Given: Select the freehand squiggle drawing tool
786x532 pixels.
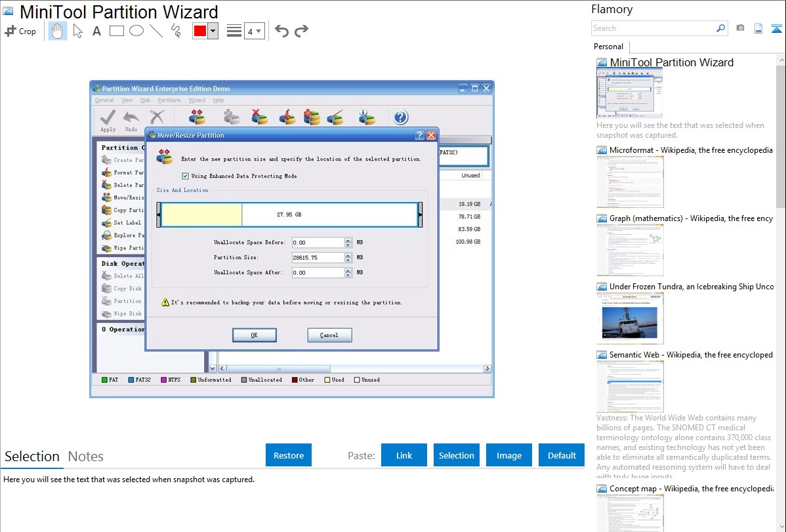Looking at the screenshot, I should pyautogui.click(x=176, y=31).
